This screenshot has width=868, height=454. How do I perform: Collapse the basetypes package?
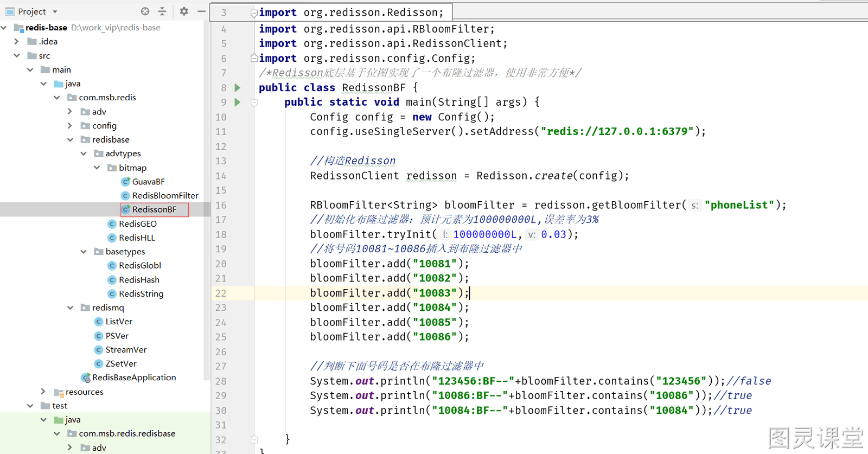point(84,252)
